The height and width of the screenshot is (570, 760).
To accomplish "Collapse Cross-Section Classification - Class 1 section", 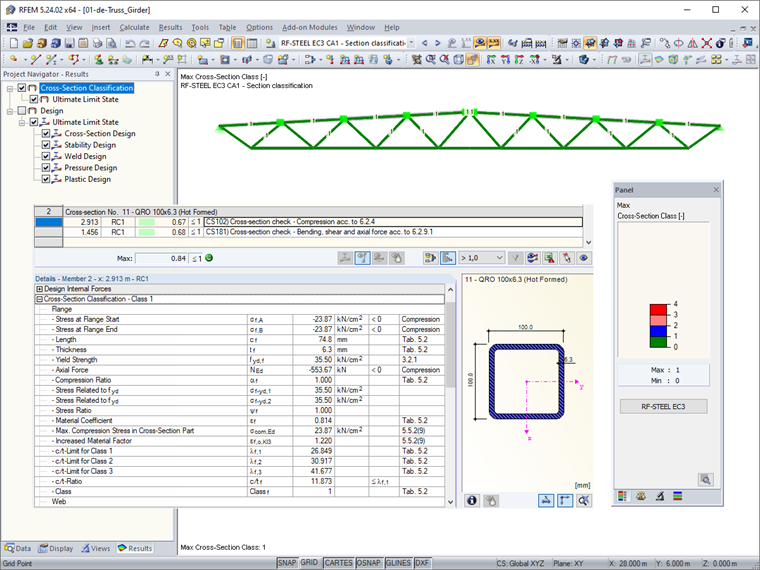I will coord(40,299).
